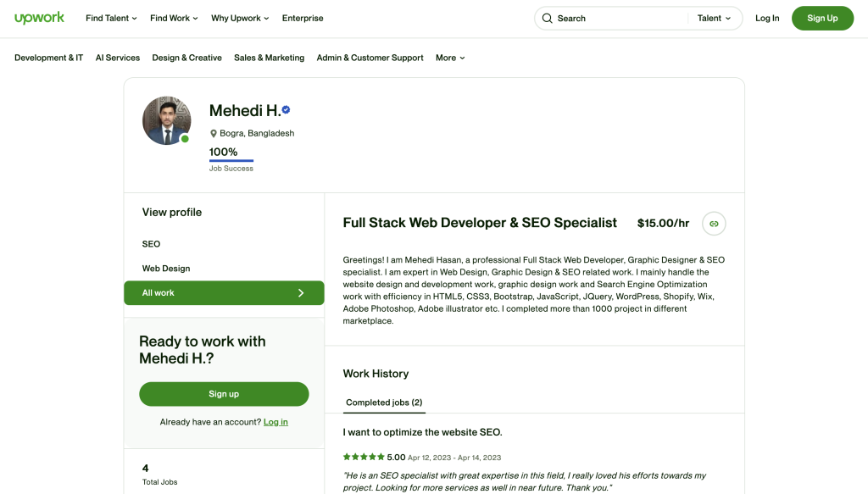Screen dimensions: 868x494
Task: Select SEO in the View profile list
Action: pos(151,244)
